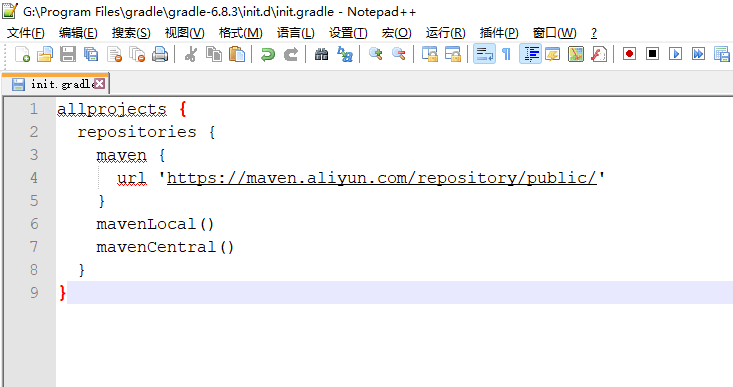
Task: Open the 搜索(S) menu
Action: pos(131,33)
